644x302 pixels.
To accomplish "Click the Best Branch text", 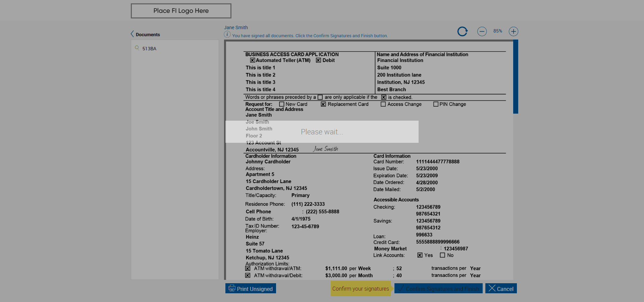I will coord(391,89).
